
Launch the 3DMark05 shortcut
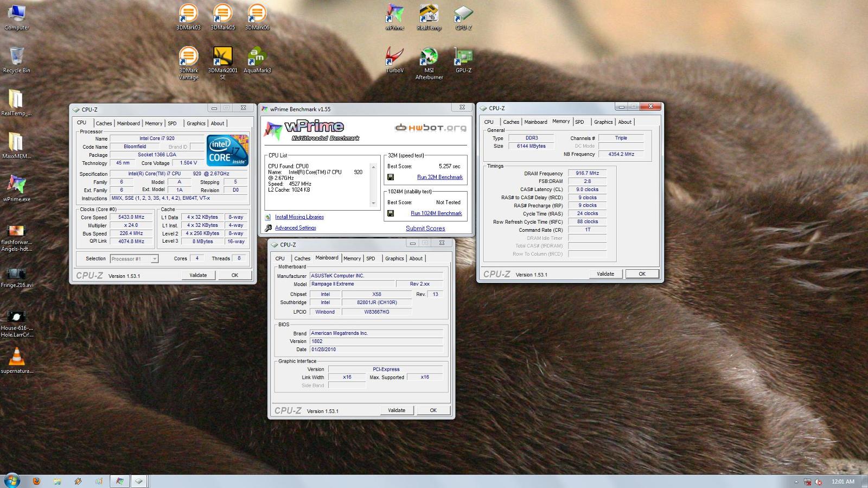(x=222, y=17)
